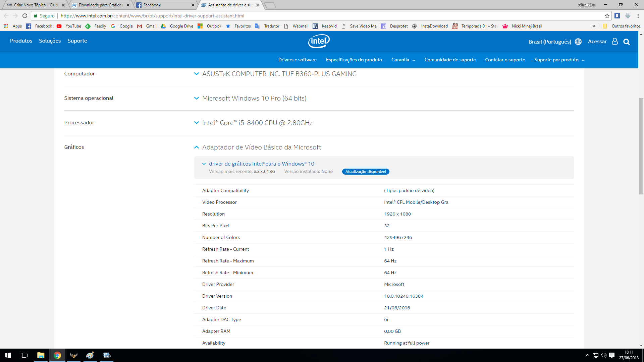Open Especificações do produto link
Image resolution: width=644 pixels, height=362 pixels.
(354, 60)
